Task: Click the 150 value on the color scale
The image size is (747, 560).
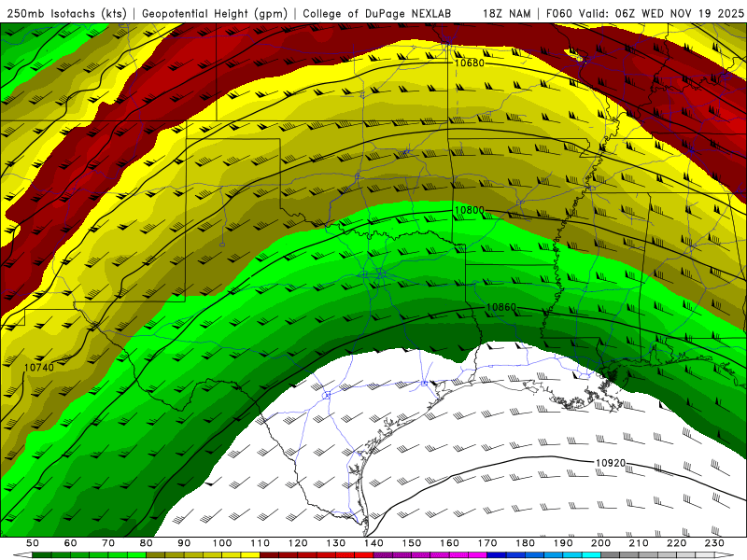Action: (x=412, y=543)
